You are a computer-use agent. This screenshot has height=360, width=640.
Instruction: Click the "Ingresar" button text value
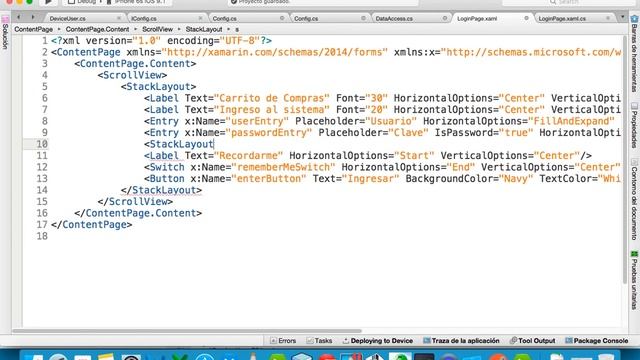coord(371,178)
